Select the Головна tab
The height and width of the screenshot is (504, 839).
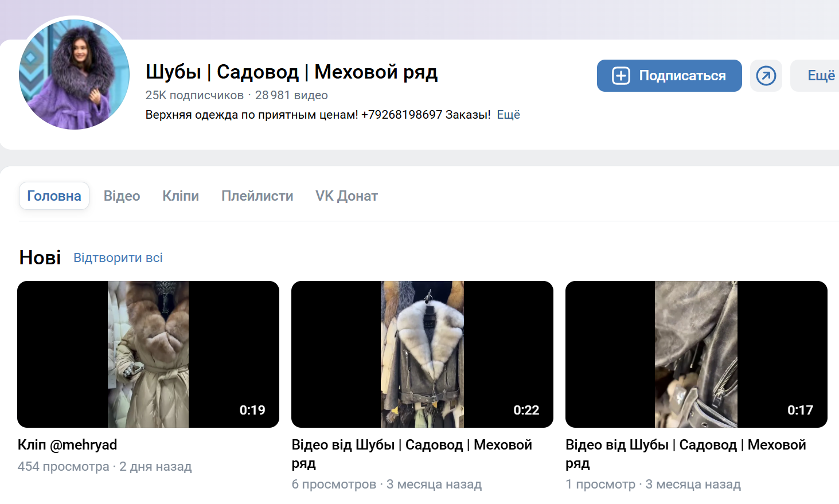54,196
